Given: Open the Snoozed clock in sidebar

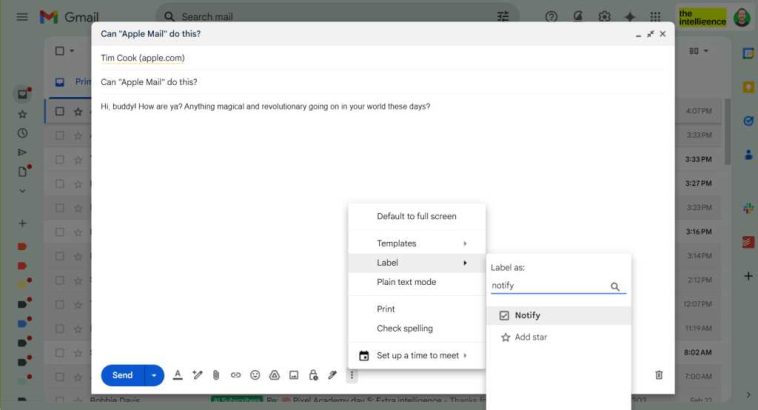Looking at the screenshot, I should [22, 133].
